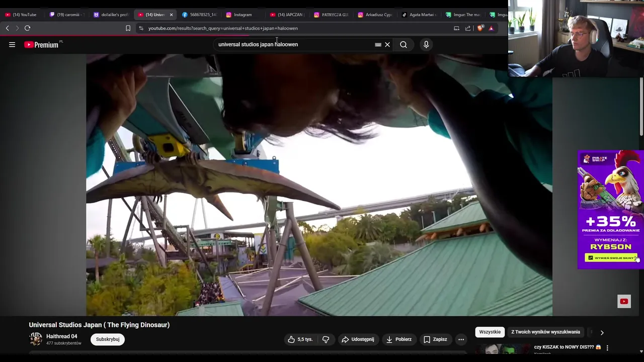Show next filter chips with right arrow
This screenshot has height=362, width=644.
(602, 332)
